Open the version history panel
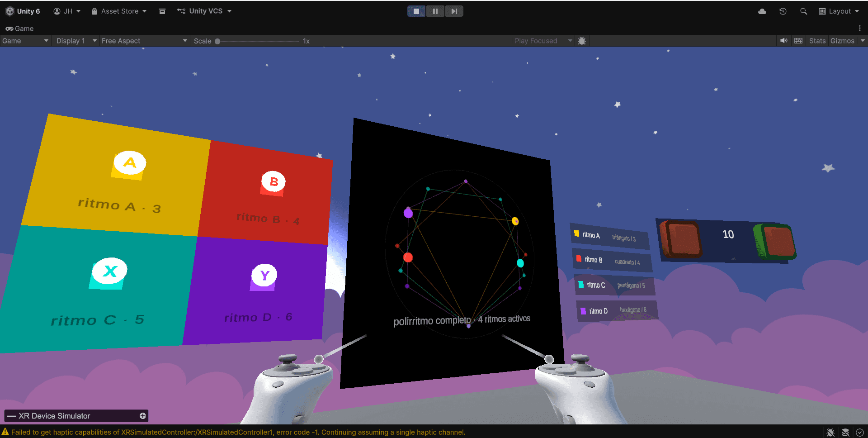The width and height of the screenshot is (868, 438). (x=783, y=11)
